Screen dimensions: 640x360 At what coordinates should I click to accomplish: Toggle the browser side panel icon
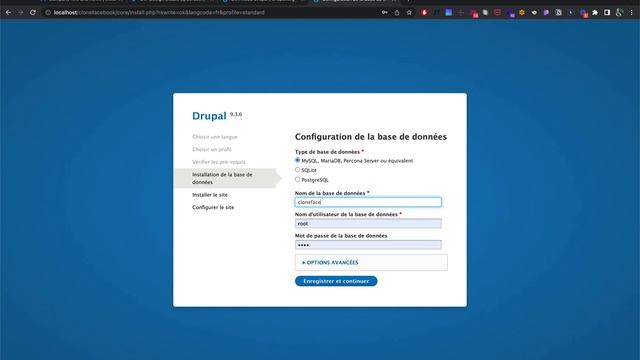(607, 13)
